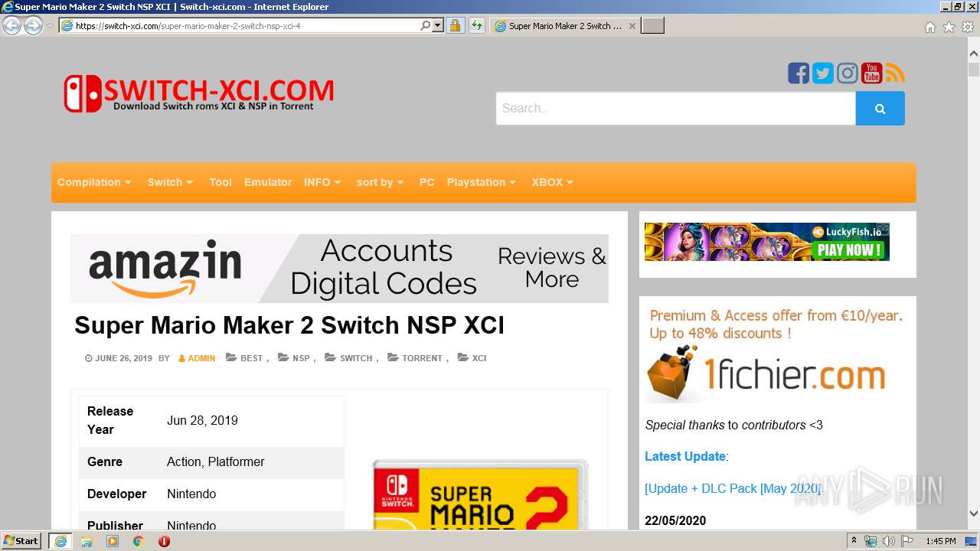Click the address bar search magnifier icon
Image resolution: width=980 pixels, height=551 pixels.
[426, 25]
